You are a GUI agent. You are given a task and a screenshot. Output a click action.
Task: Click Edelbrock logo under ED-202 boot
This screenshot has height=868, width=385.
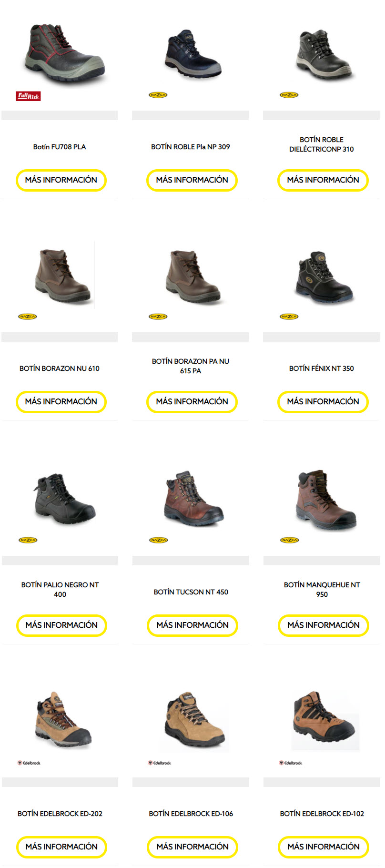pyautogui.click(x=29, y=763)
